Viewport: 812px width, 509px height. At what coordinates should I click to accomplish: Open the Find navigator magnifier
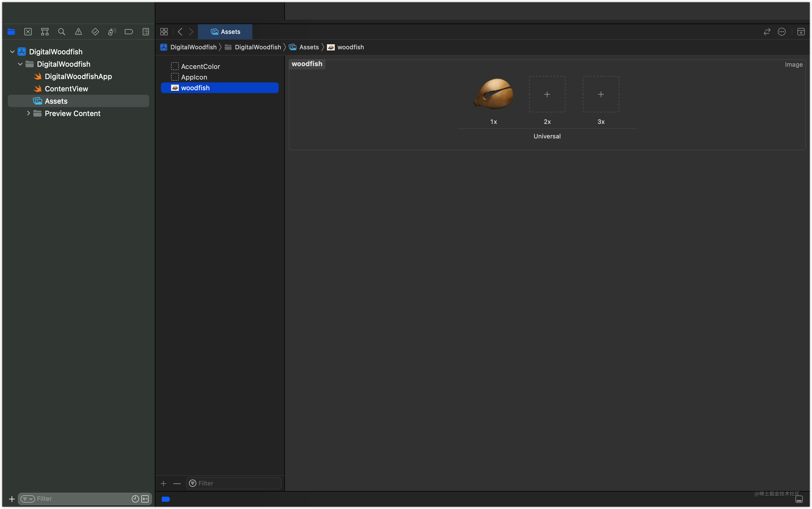coord(62,32)
